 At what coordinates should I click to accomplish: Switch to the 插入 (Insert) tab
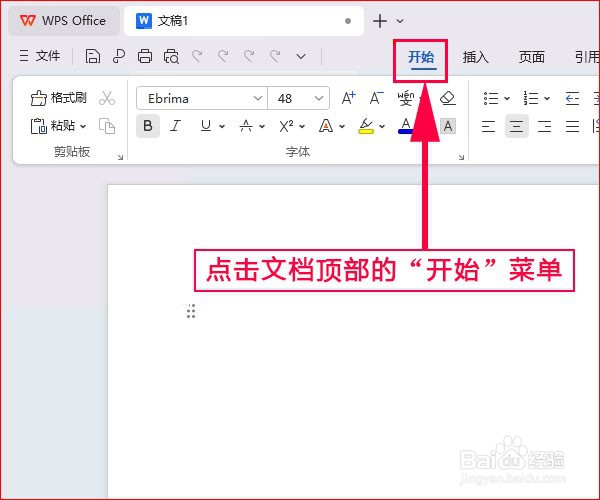(476, 57)
